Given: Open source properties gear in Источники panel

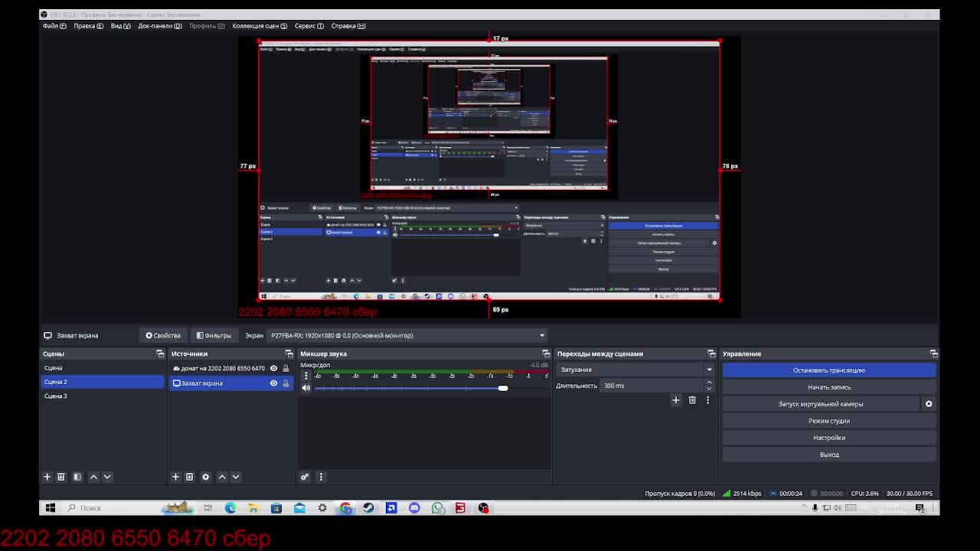Looking at the screenshot, I should point(205,477).
